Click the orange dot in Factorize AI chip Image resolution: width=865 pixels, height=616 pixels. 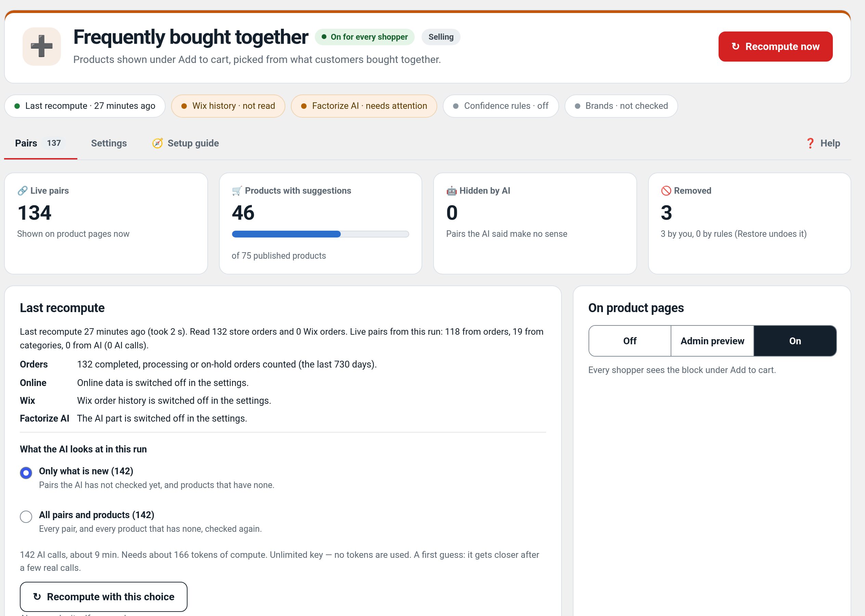(x=304, y=106)
